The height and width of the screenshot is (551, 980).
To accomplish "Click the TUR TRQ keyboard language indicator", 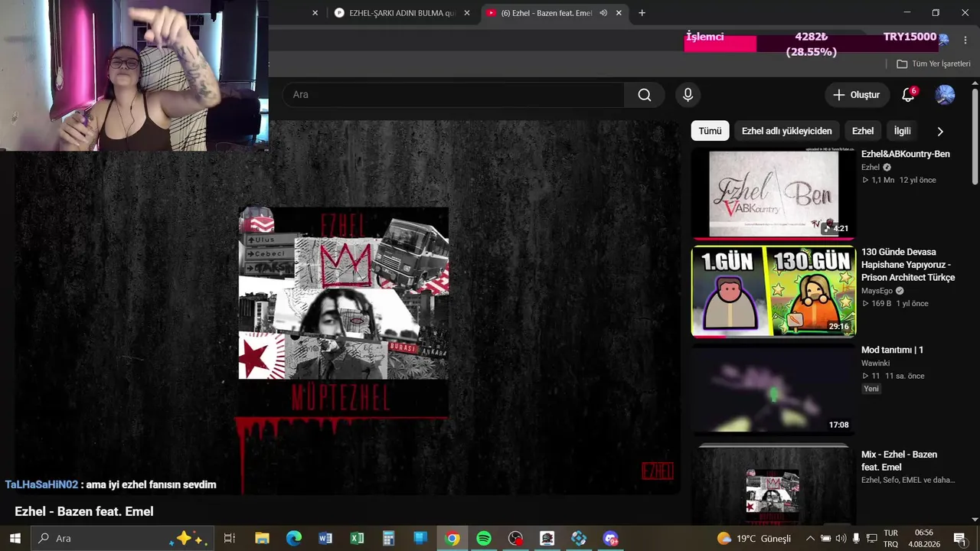I will 890,538.
